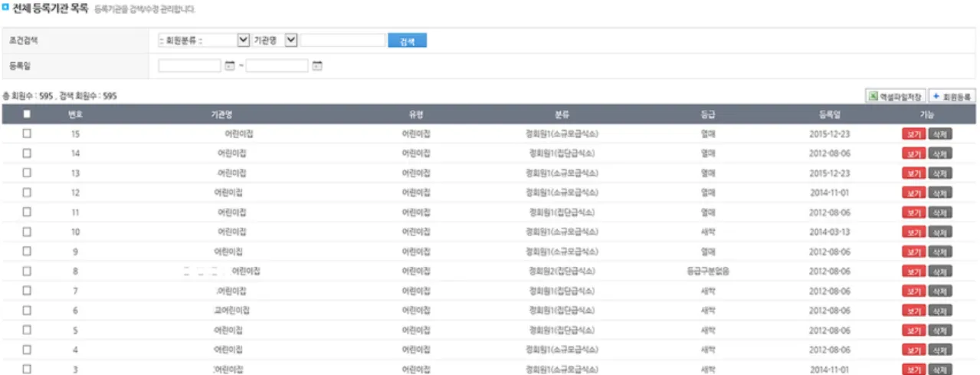The image size is (980, 375).
Task: Click the 등급 column header
Action: 707,114
